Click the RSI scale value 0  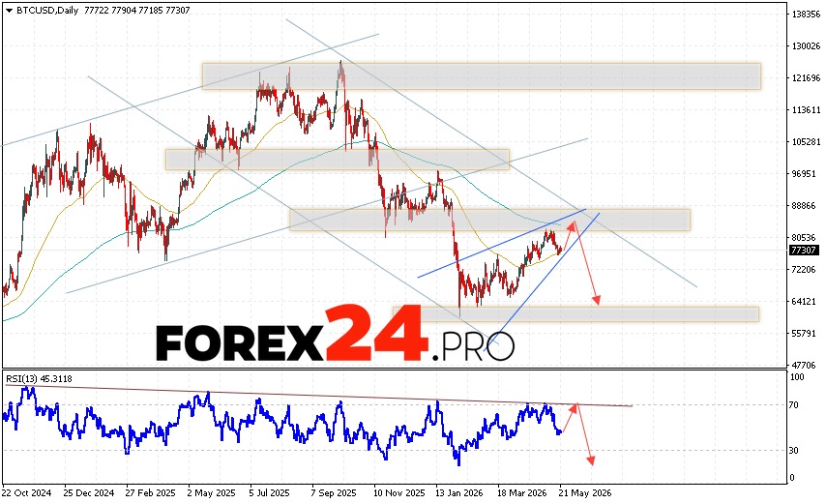[792, 478]
